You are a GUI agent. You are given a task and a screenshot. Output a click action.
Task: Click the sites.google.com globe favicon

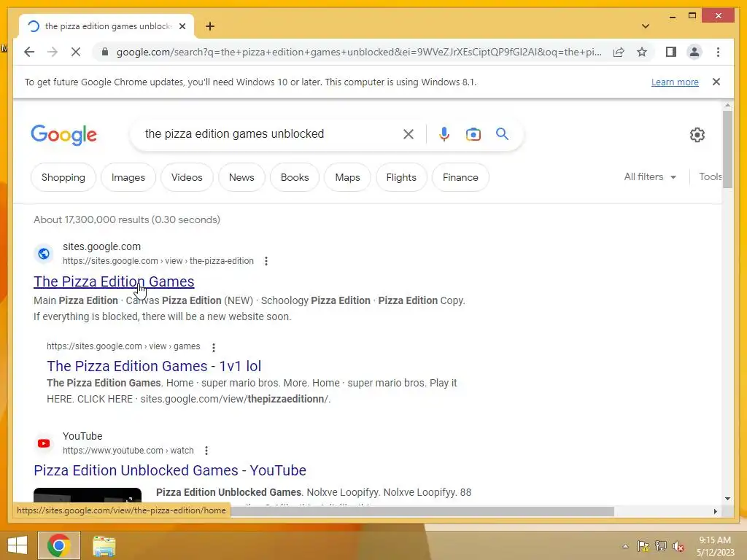pos(44,253)
